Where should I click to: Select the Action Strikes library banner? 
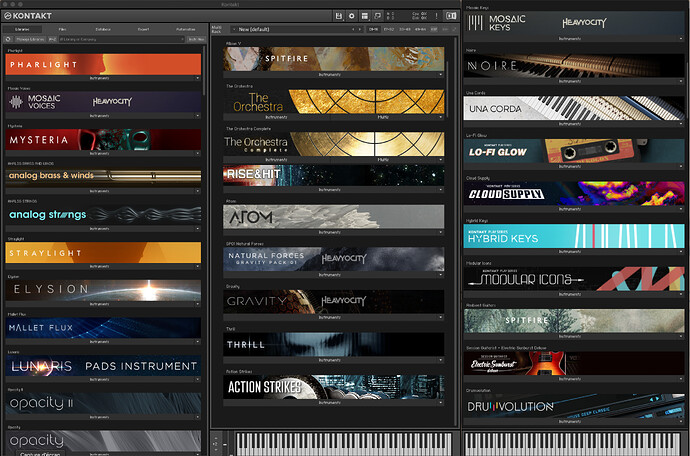tap(334, 387)
